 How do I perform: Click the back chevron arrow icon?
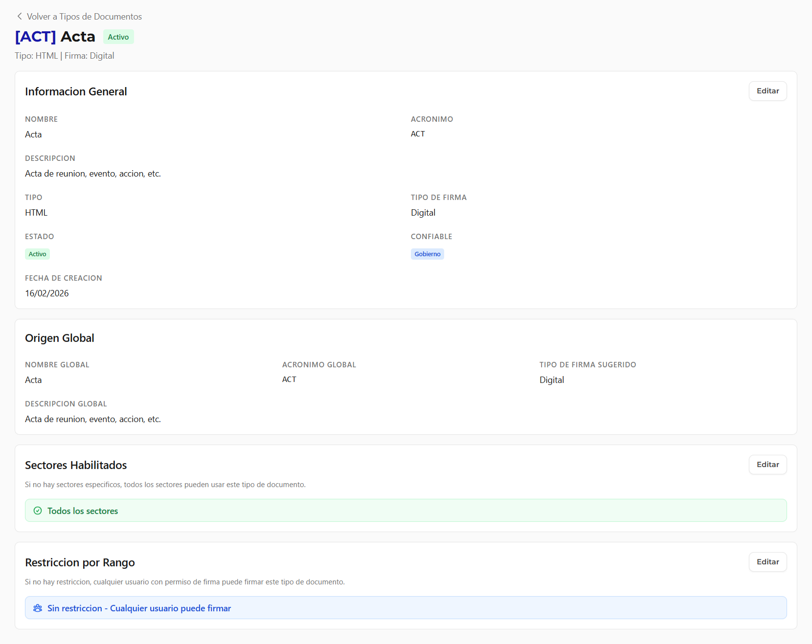(x=20, y=16)
